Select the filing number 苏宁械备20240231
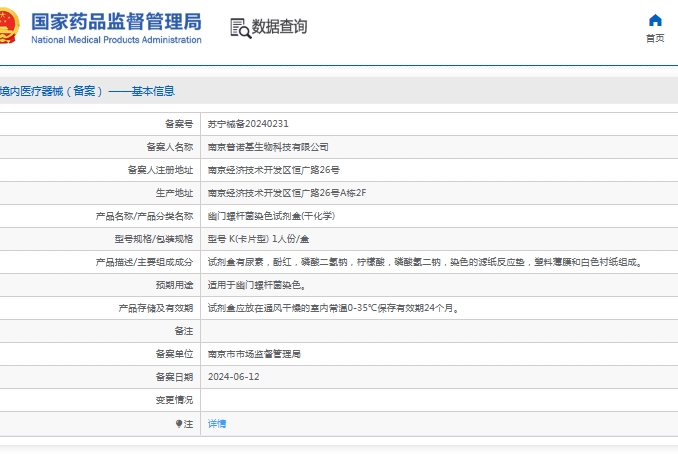The height and width of the screenshot is (454, 678). tap(248, 124)
